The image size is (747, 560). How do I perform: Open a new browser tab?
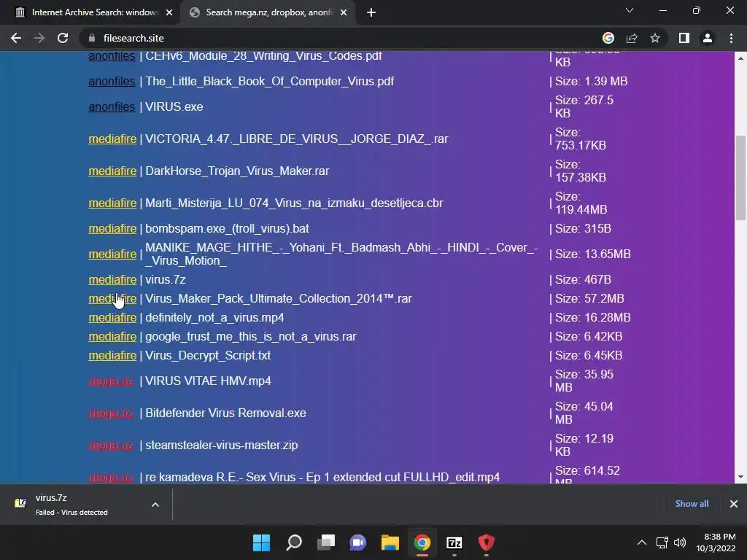click(371, 12)
